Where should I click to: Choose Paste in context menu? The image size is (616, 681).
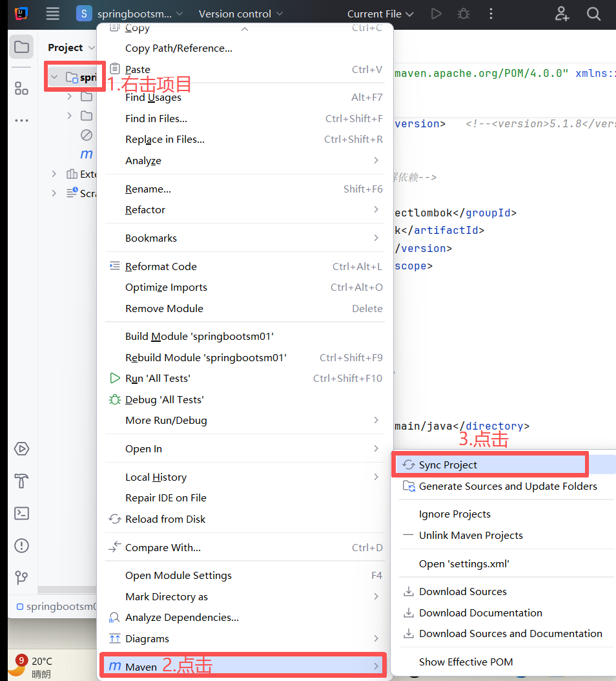[x=245, y=70]
